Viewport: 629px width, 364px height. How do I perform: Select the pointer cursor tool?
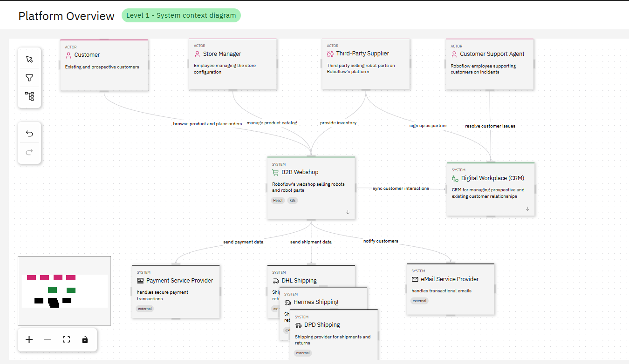29,59
